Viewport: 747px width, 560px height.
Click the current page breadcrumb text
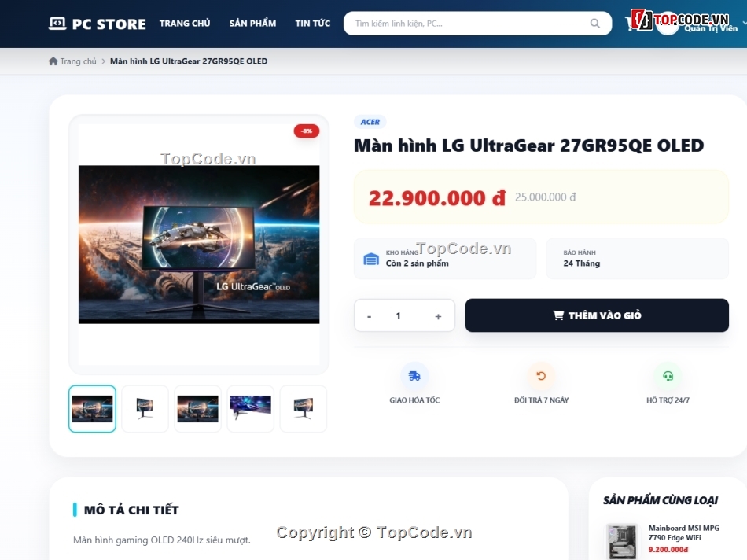[x=189, y=61]
